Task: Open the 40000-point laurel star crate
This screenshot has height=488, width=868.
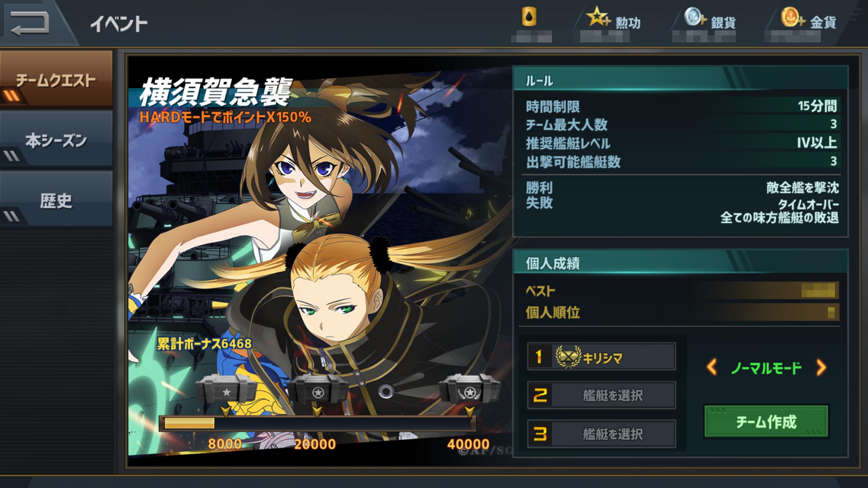Action: (x=469, y=389)
